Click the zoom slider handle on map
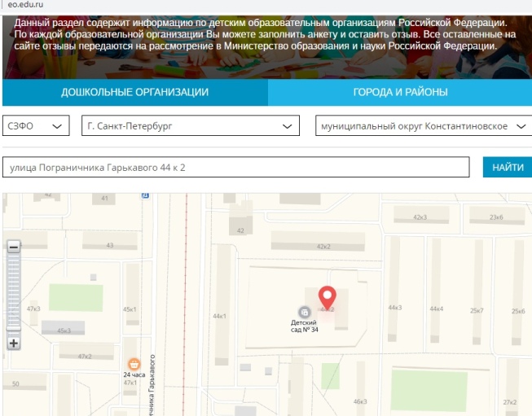The height and width of the screenshot is (416, 532). tap(13, 327)
